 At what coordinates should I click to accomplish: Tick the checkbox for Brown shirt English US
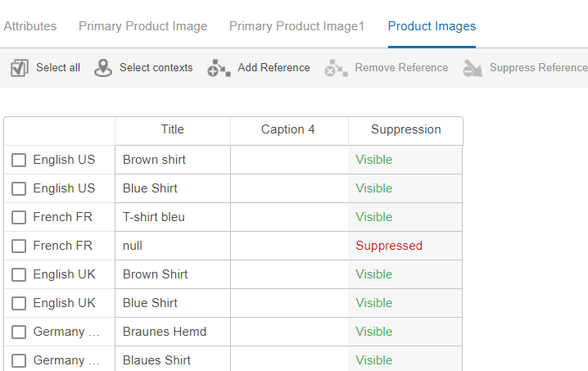[19, 161]
